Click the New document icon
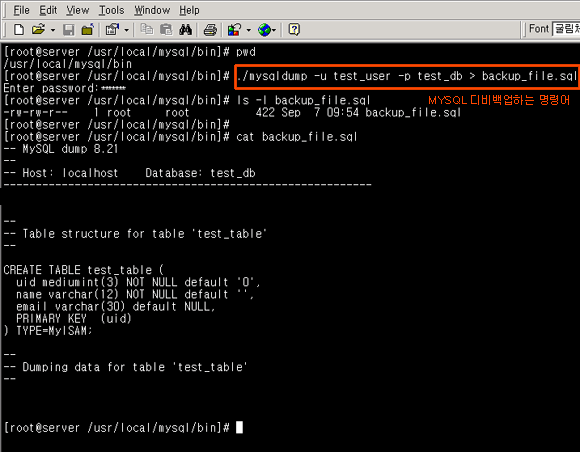 (19, 30)
